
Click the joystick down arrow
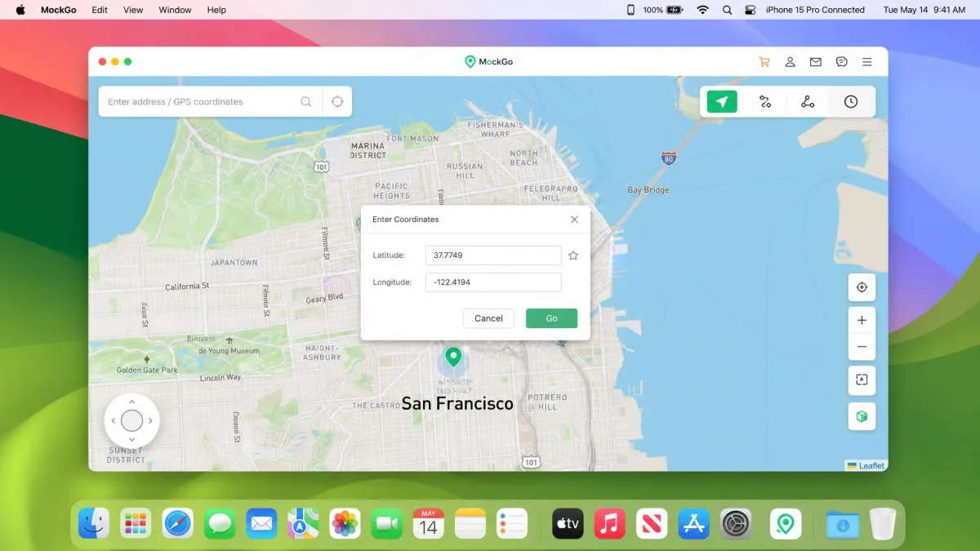click(x=132, y=440)
